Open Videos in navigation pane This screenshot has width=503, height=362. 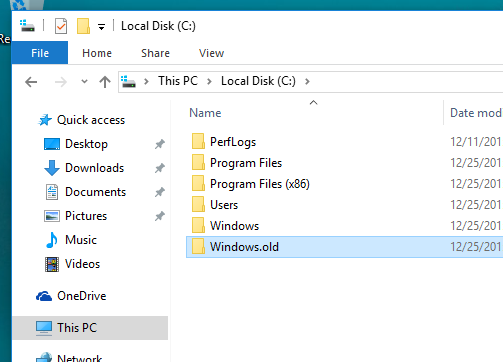[82, 264]
